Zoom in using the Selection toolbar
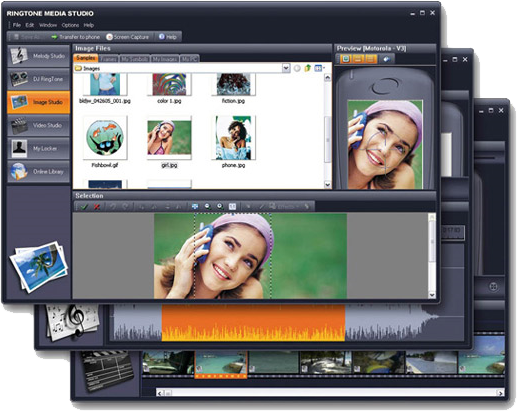Image resolution: width=517 pixels, height=411 pixels. 220,207
